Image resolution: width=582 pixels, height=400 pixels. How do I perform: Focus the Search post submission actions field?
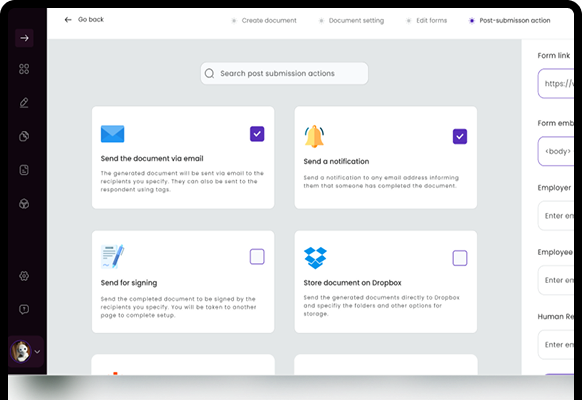[x=284, y=73]
